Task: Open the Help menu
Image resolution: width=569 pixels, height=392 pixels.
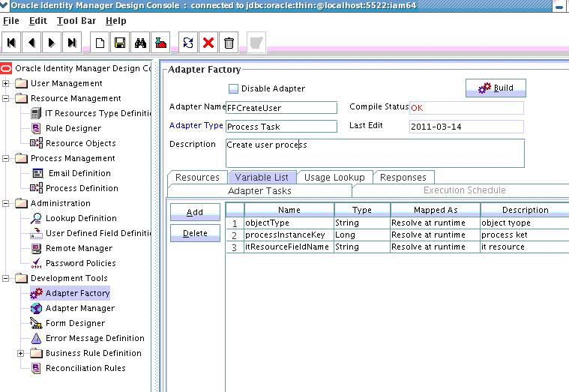Action: (115, 21)
